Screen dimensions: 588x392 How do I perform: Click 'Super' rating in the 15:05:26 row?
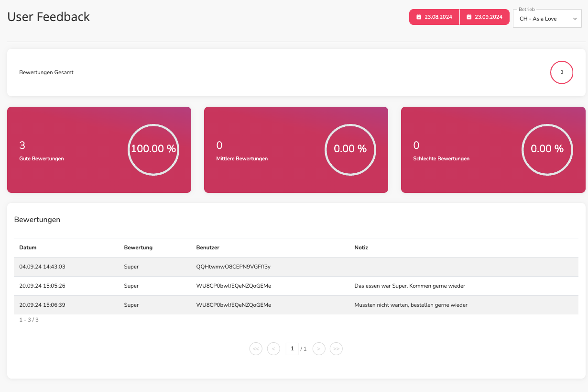coord(131,286)
